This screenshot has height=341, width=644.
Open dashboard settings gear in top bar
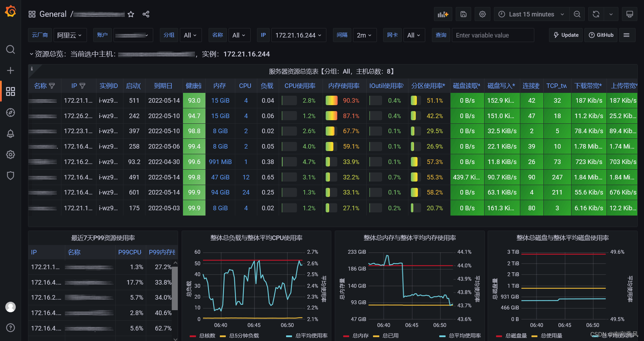tap(482, 14)
